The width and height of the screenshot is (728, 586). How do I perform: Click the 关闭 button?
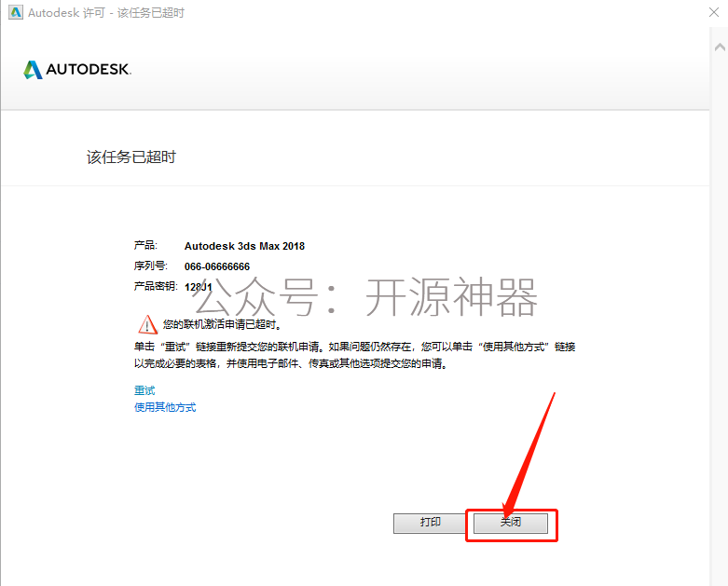[510, 523]
